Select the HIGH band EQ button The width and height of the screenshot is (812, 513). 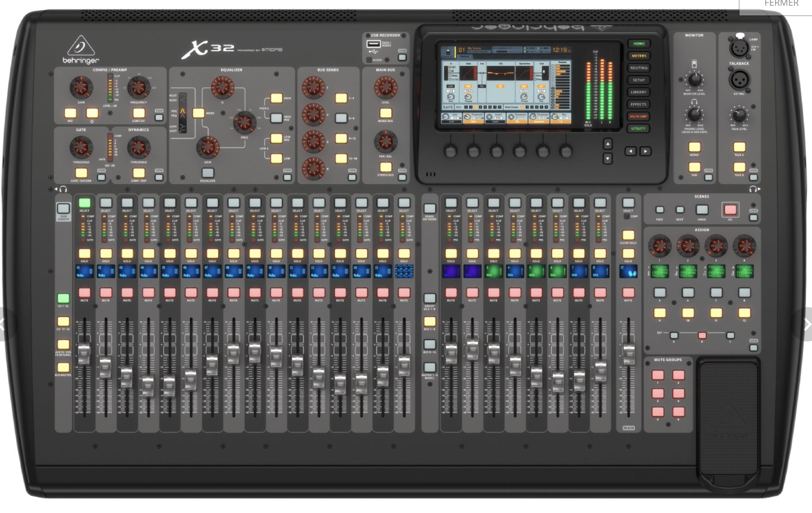tap(277, 98)
